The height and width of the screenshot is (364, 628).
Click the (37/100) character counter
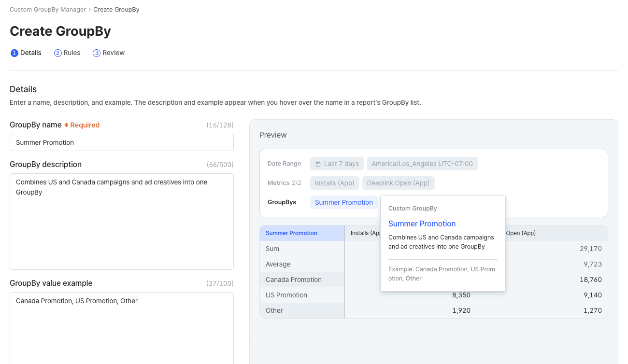tap(220, 283)
